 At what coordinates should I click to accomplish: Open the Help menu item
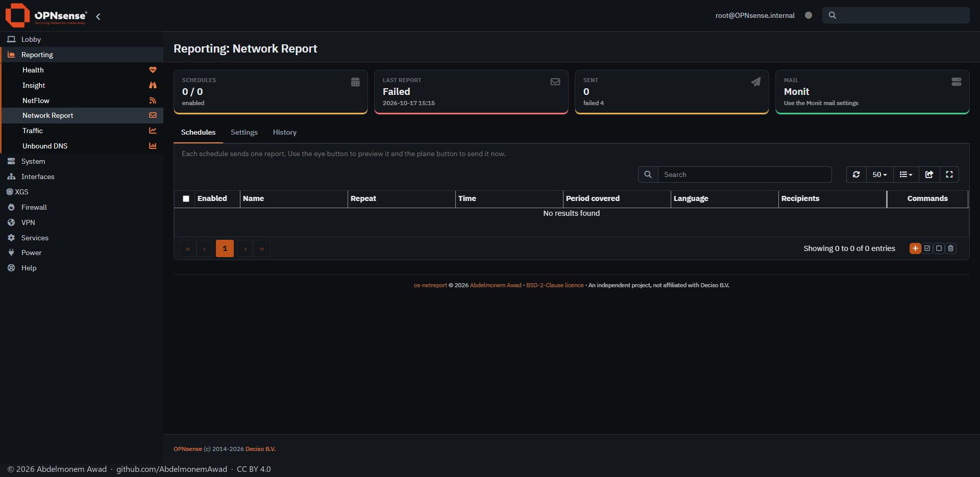click(82, 268)
